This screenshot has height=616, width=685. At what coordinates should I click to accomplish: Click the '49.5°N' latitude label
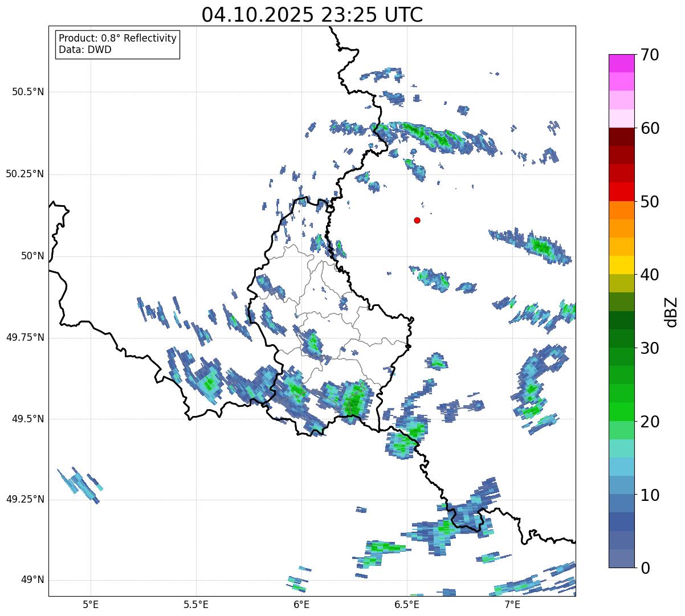click(28, 419)
